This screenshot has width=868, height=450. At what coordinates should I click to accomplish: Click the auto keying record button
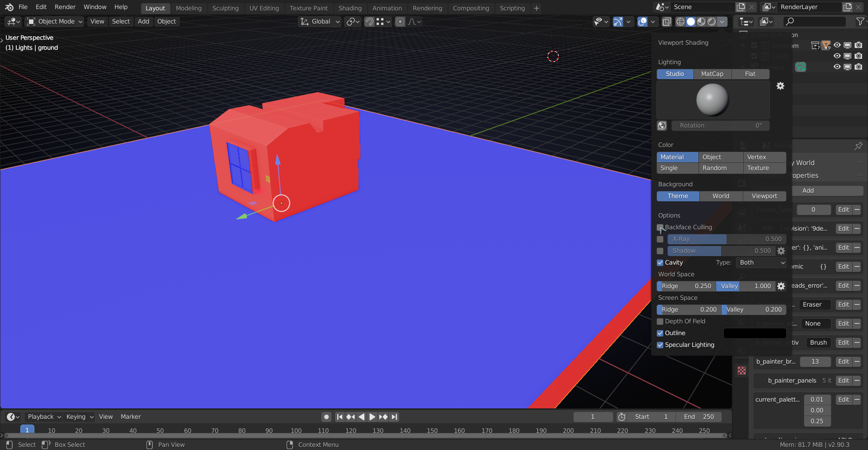pos(326,417)
